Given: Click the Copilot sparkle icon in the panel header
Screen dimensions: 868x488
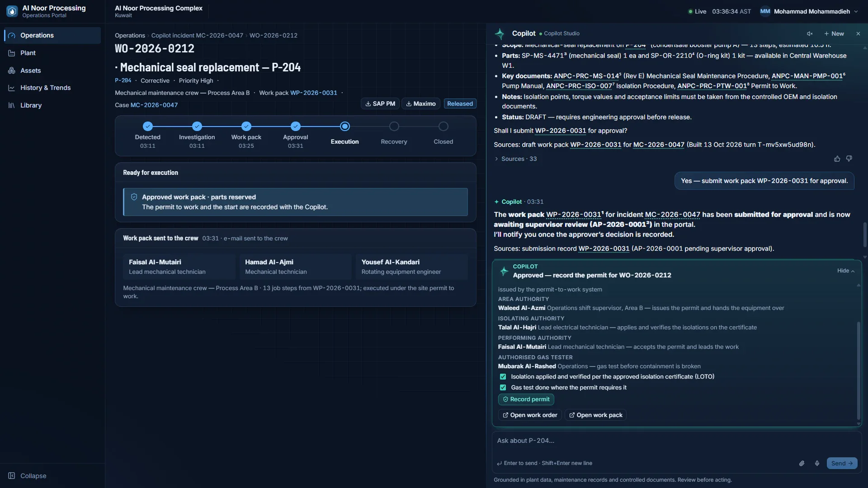Looking at the screenshot, I should pyautogui.click(x=500, y=33).
